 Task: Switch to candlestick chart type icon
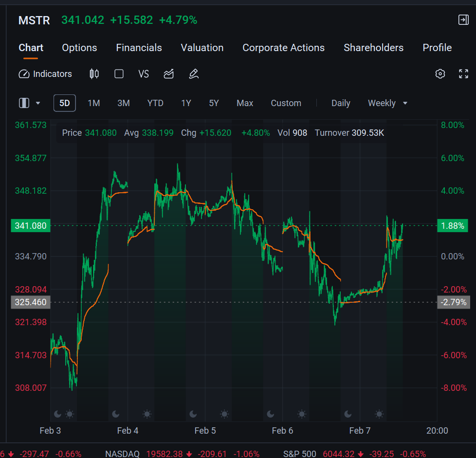[x=94, y=74]
